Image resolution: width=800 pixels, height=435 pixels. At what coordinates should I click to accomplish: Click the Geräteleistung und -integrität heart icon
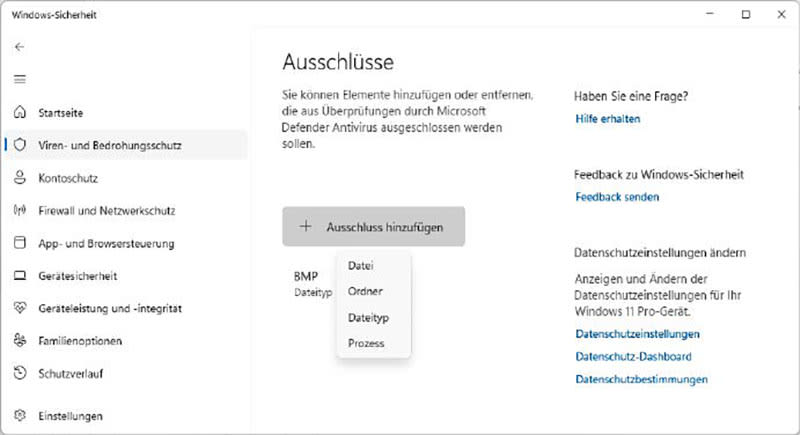[19, 309]
